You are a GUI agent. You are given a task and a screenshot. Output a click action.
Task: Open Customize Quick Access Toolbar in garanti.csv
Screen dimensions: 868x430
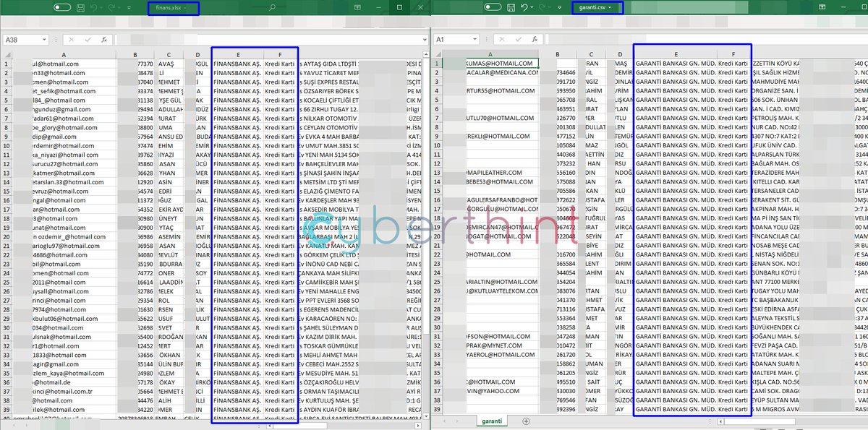[559, 8]
